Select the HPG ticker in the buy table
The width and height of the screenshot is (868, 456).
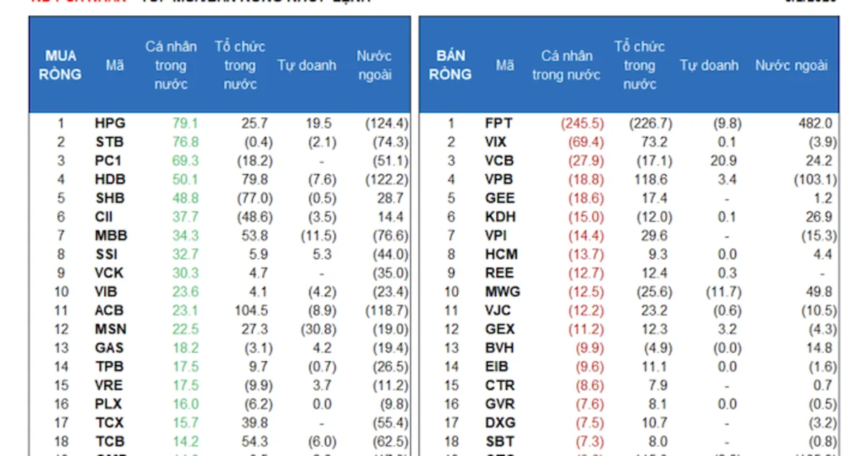point(110,124)
